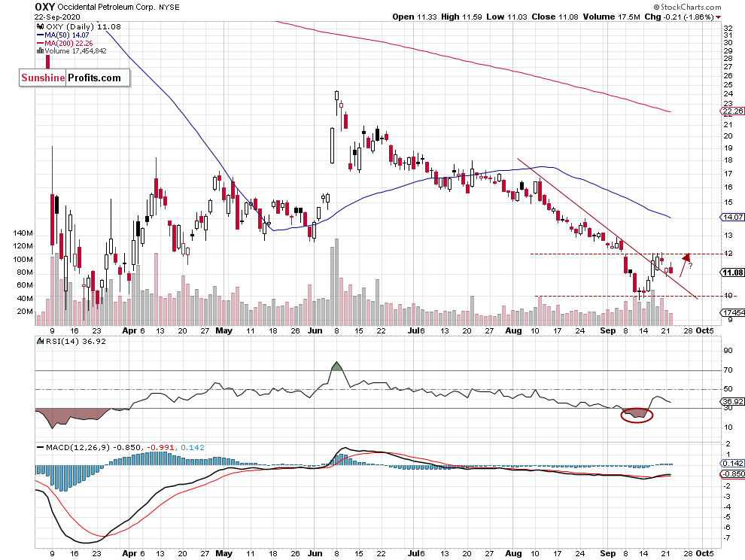Screen dimensions: 745x560
Task: Click the 90 level label on RSI axis
Action: (728, 351)
